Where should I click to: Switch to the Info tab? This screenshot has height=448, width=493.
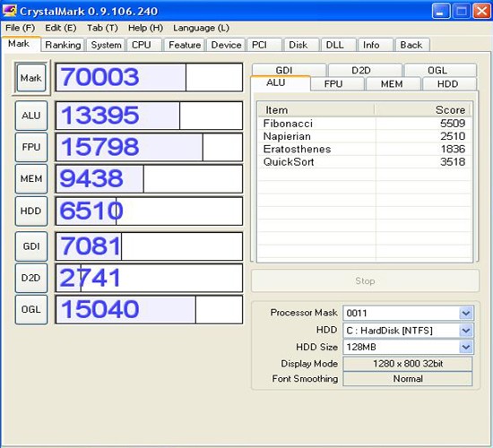click(376, 45)
